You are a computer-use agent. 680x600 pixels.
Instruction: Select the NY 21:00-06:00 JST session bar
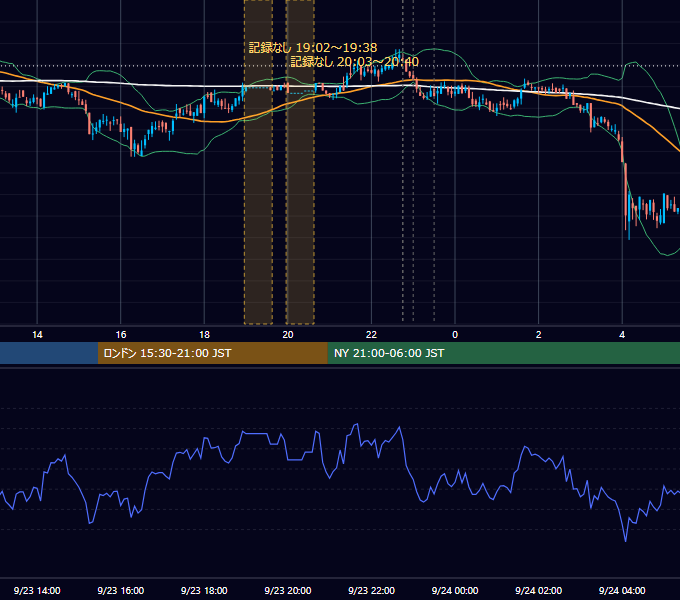(x=503, y=353)
